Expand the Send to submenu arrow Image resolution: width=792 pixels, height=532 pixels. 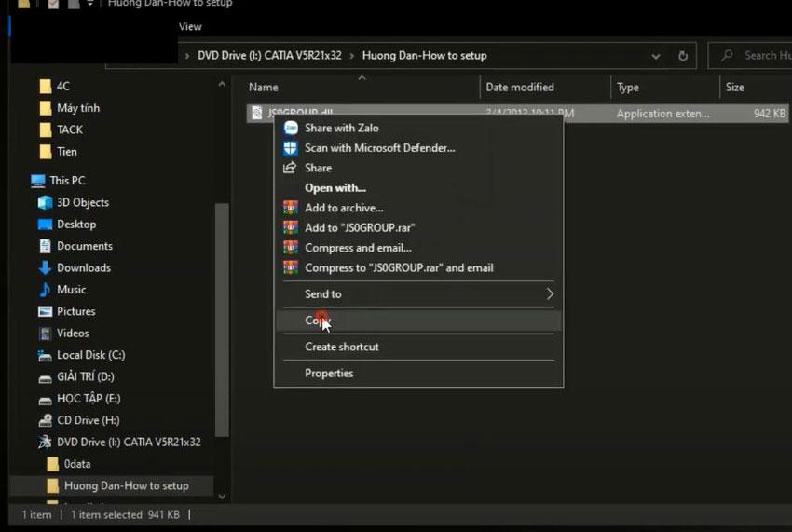click(x=549, y=294)
